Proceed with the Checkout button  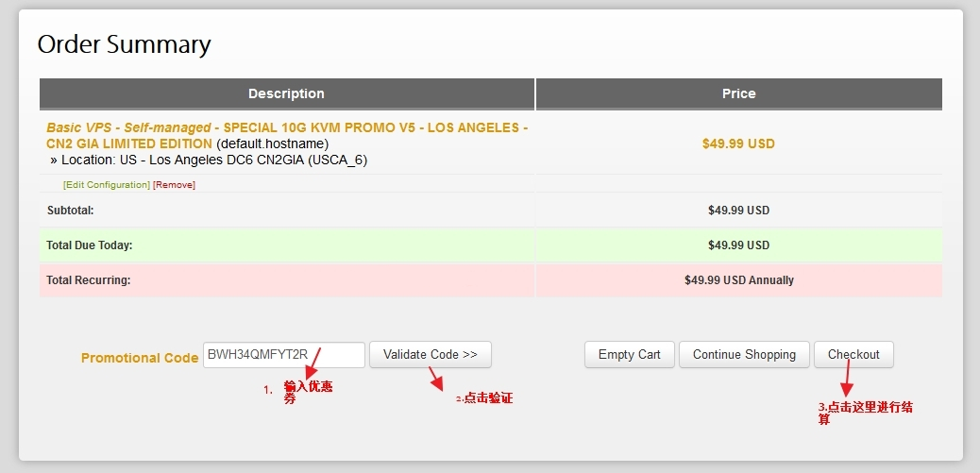853,354
